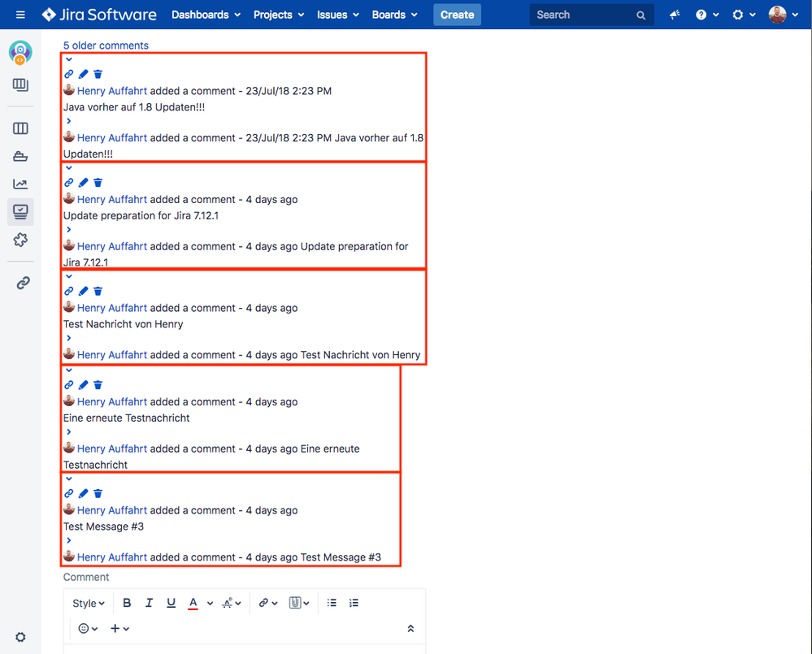Collapse the "Test Nachricht von Henry" comment
Image resolution: width=812 pixels, height=654 pixels.
(69, 278)
